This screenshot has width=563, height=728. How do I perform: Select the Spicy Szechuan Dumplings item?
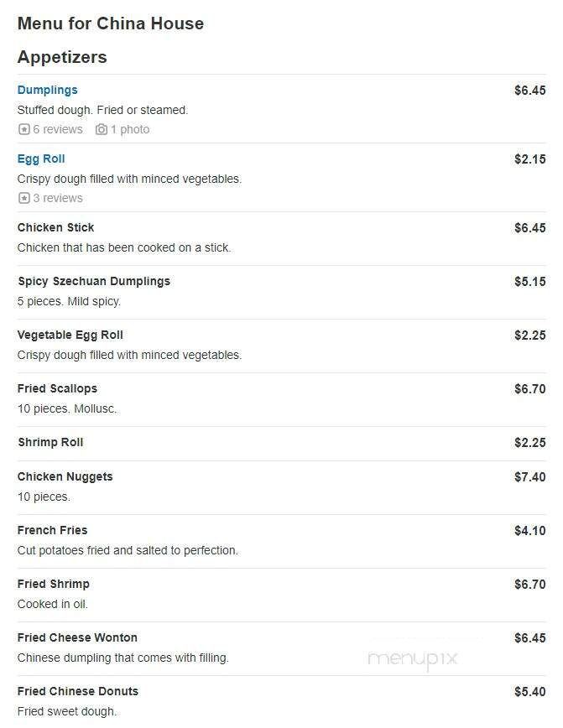click(x=94, y=281)
